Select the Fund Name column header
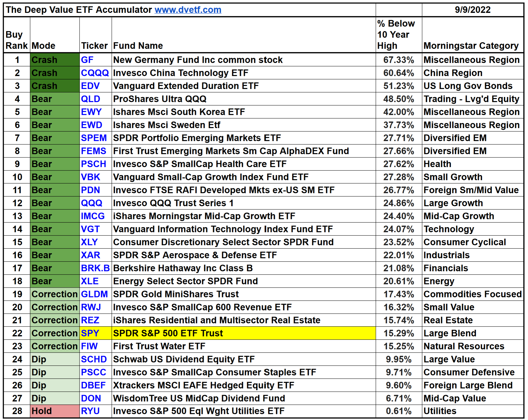 click(244, 35)
